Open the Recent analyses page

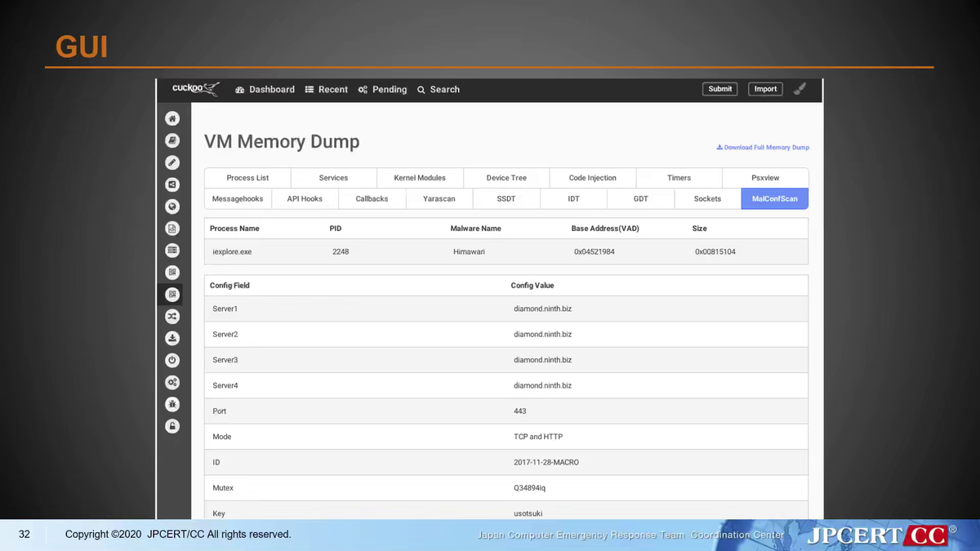pos(327,90)
